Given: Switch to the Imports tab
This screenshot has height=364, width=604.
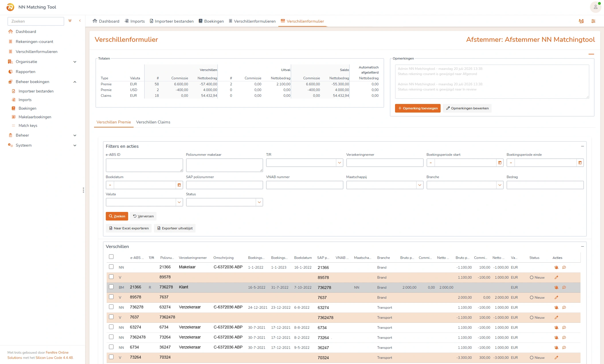Looking at the screenshot, I should pos(134,21).
